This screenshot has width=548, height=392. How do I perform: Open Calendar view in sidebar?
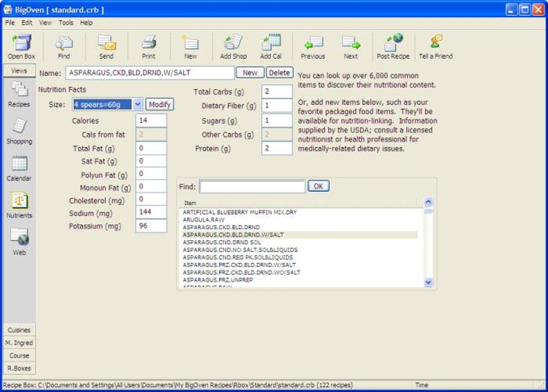tap(19, 169)
